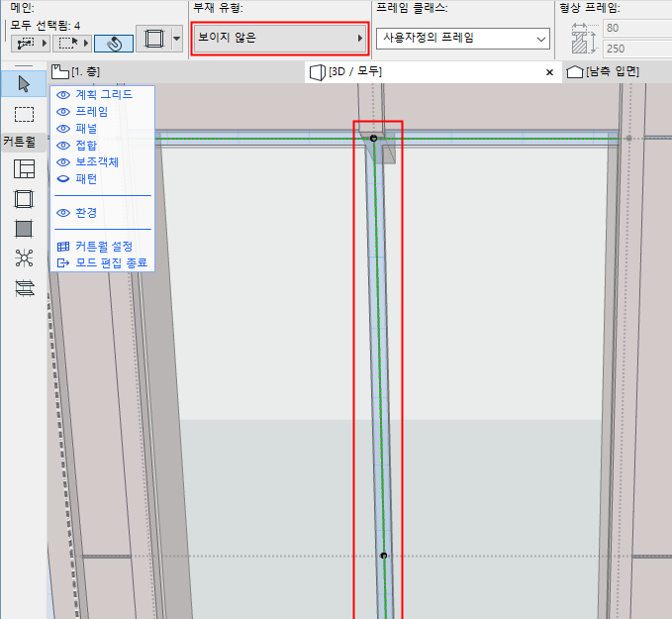Open the 프레임 클래스 '사용자정의 프레임' dropdown
Screen dimensions: 672x619
(x=463, y=39)
